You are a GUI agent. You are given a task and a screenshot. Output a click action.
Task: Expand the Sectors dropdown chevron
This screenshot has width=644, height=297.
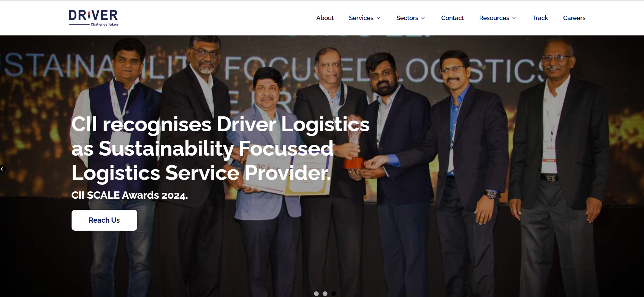423,18
